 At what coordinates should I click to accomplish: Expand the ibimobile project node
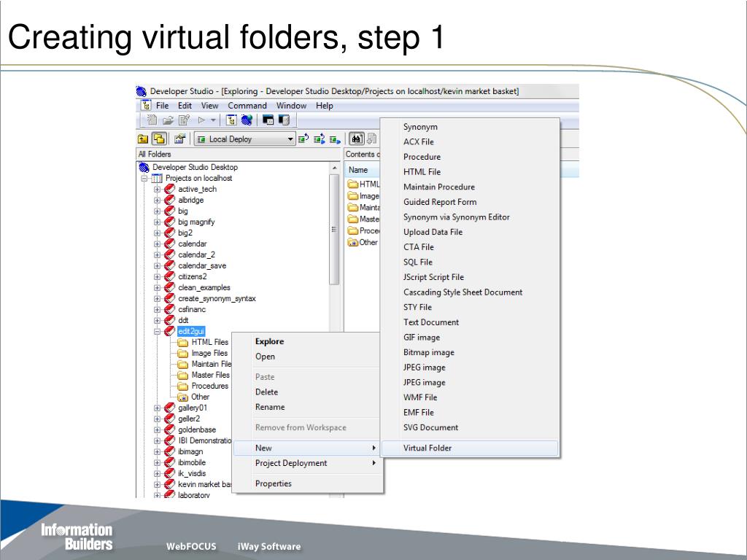(x=158, y=463)
